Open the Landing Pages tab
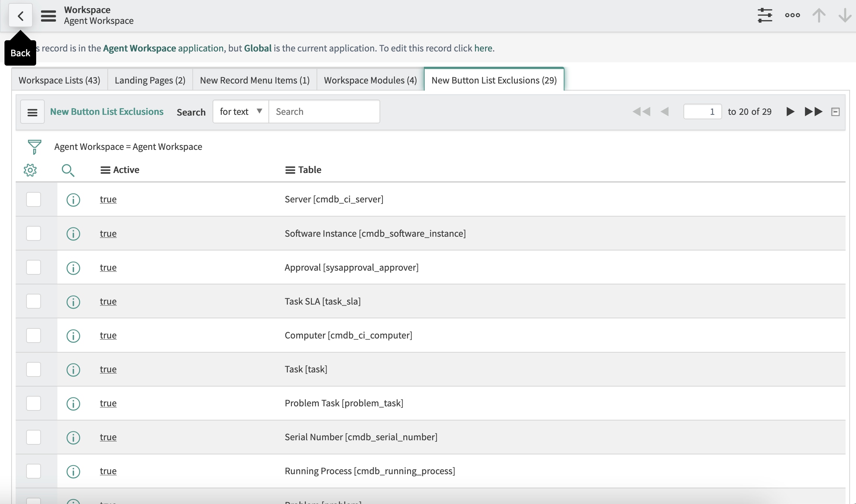This screenshot has height=504, width=856. [x=150, y=80]
